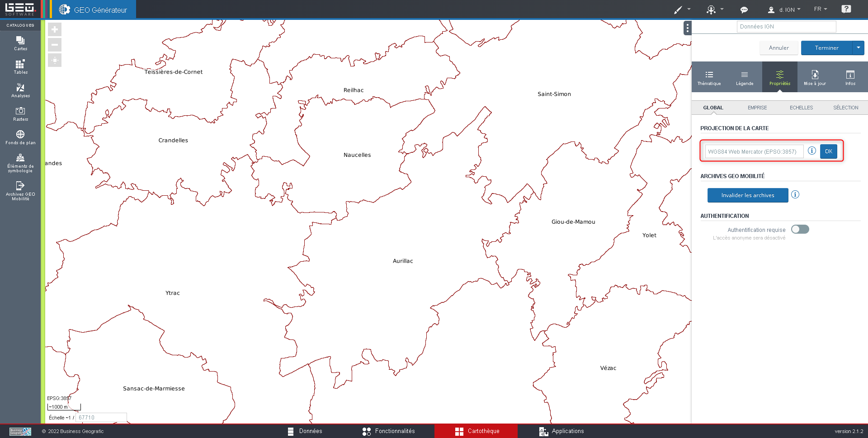Click Invalider les archives button
The width and height of the screenshot is (868, 438).
[x=747, y=195]
